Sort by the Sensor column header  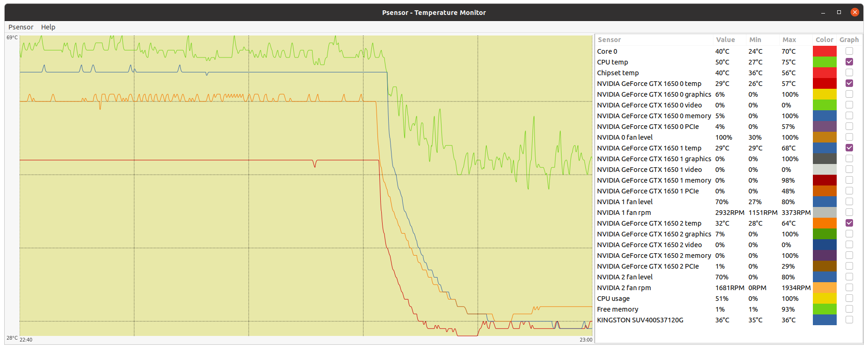pos(609,40)
